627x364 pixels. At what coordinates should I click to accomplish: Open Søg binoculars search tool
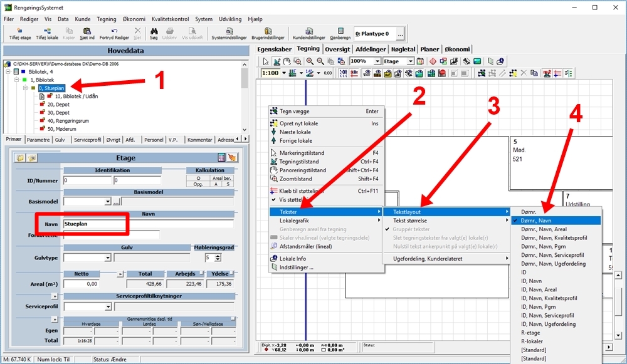pos(154,34)
